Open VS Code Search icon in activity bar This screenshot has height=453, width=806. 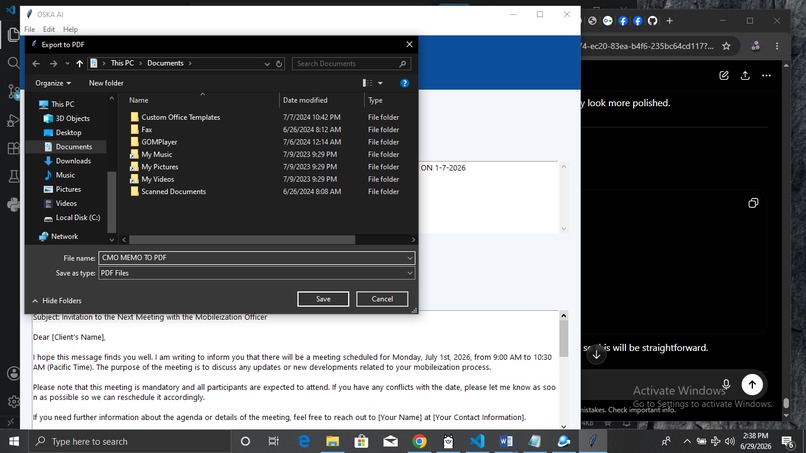click(13, 63)
